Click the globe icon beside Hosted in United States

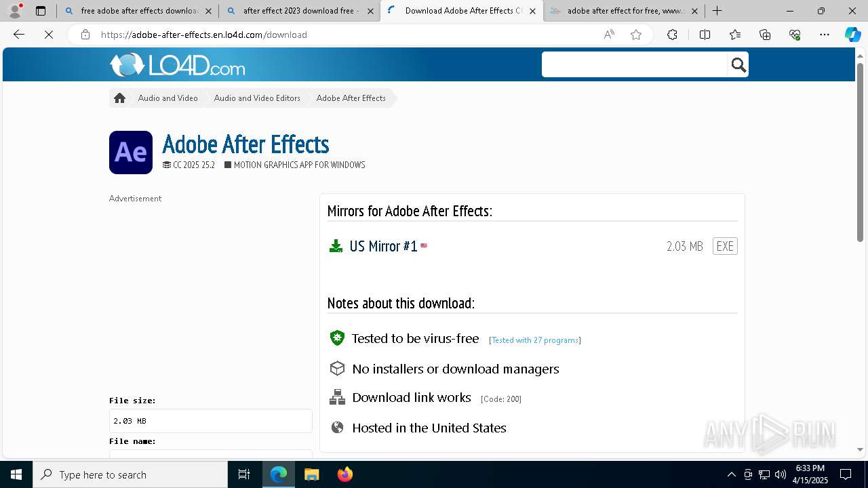click(x=337, y=428)
